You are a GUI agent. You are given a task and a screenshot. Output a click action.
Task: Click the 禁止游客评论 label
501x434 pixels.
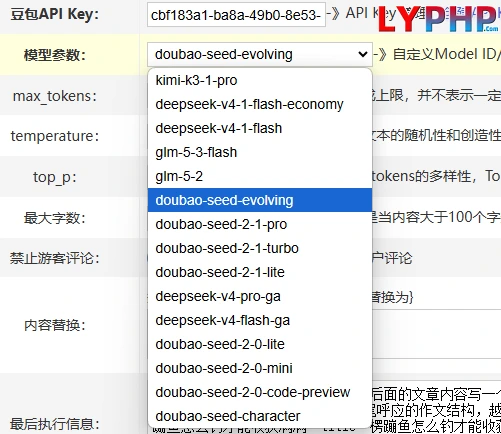[55, 258]
